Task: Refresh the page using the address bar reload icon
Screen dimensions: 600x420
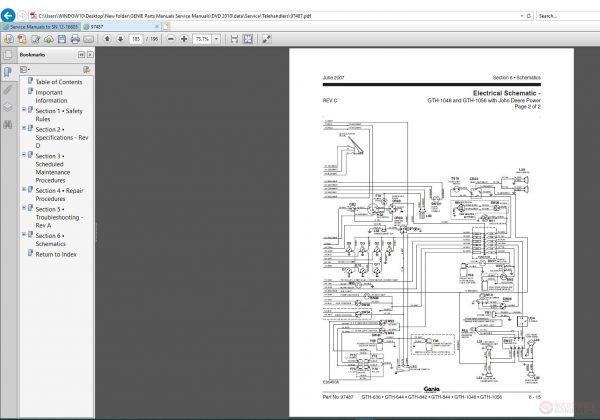Action: point(529,16)
